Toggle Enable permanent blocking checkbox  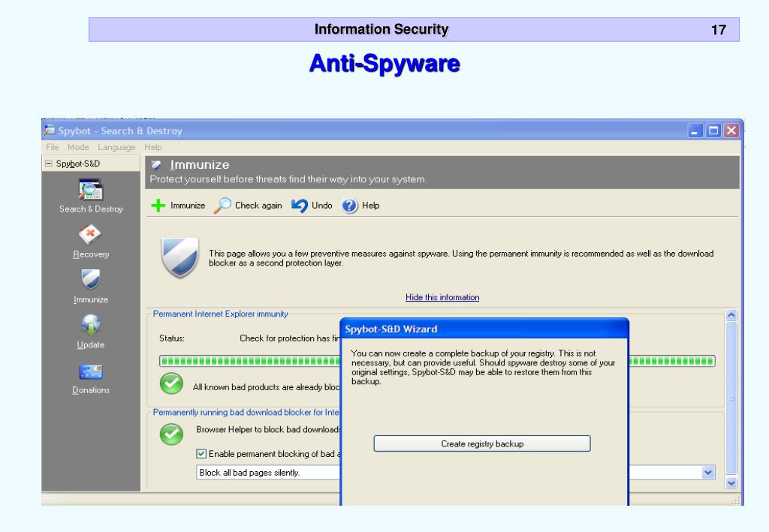201,454
